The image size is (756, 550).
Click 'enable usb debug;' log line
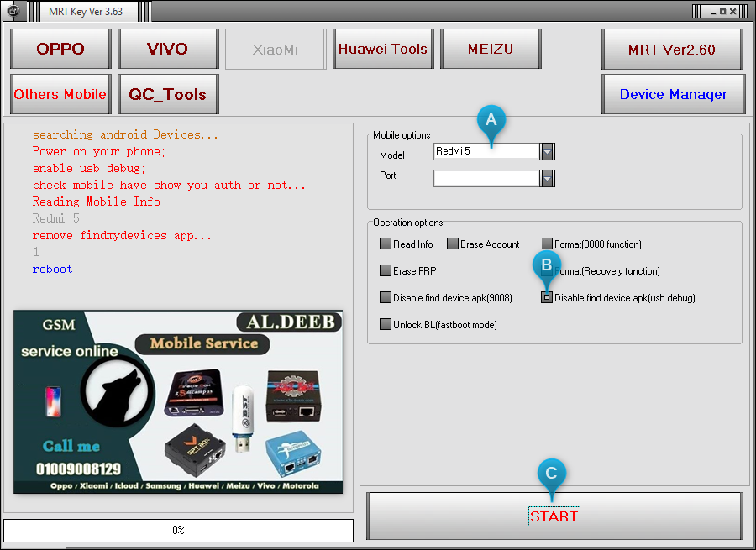tap(89, 169)
